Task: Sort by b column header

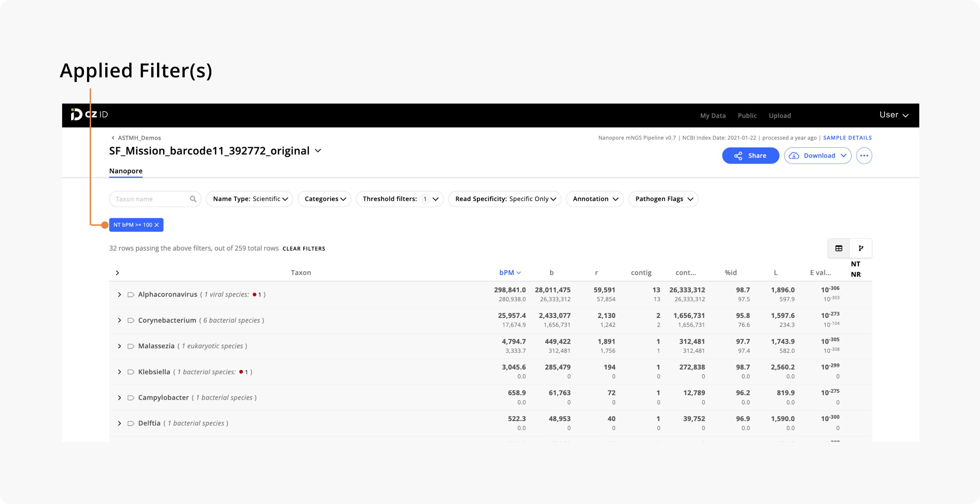Action: (x=552, y=273)
